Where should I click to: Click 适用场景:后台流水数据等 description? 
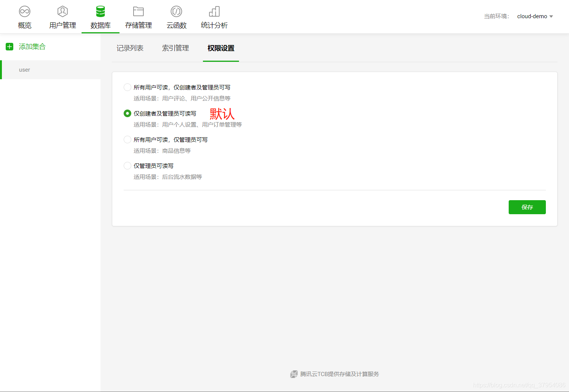(168, 177)
